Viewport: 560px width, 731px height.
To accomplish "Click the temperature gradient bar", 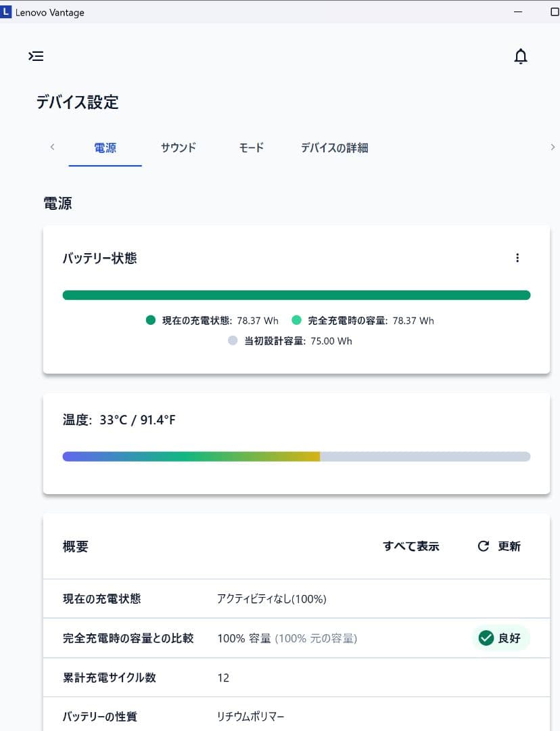I will (296, 456).
